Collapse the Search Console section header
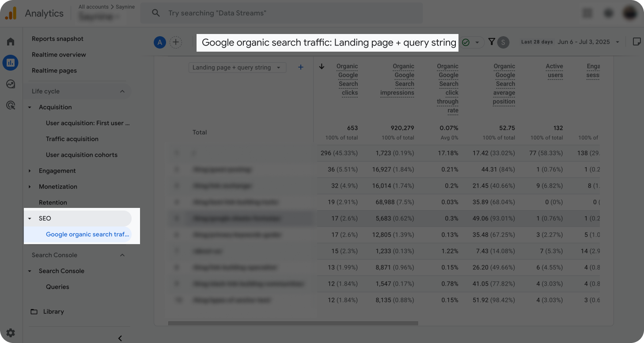Viewport: 644px width, 343px height. [x=122, y=255]
